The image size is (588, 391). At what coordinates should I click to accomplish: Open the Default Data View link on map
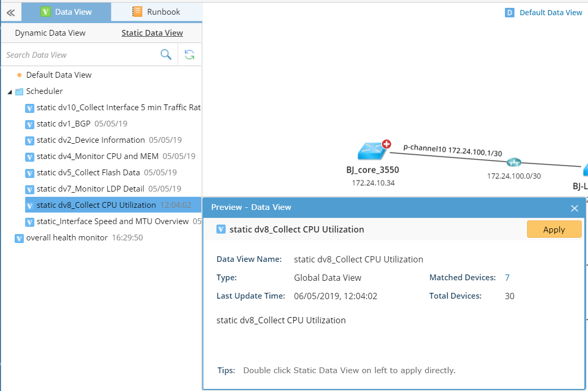pyautogui.click(x=551, y=13)
